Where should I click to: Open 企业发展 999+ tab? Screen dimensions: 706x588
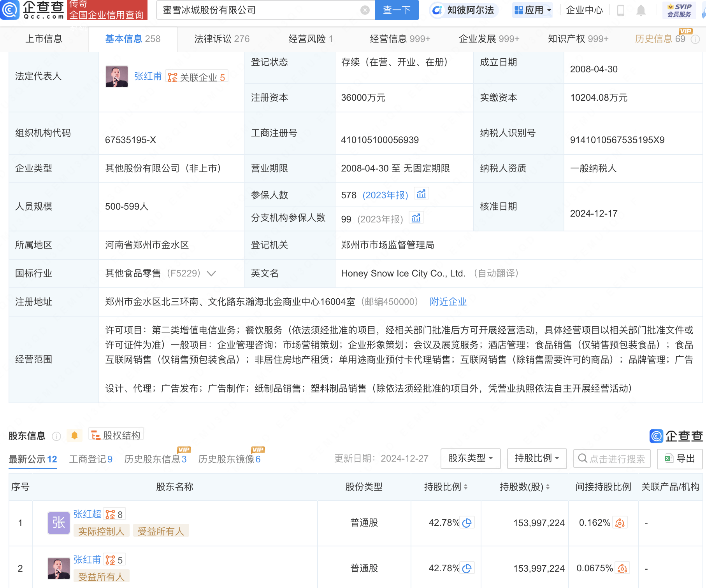(x=489, y=39)
